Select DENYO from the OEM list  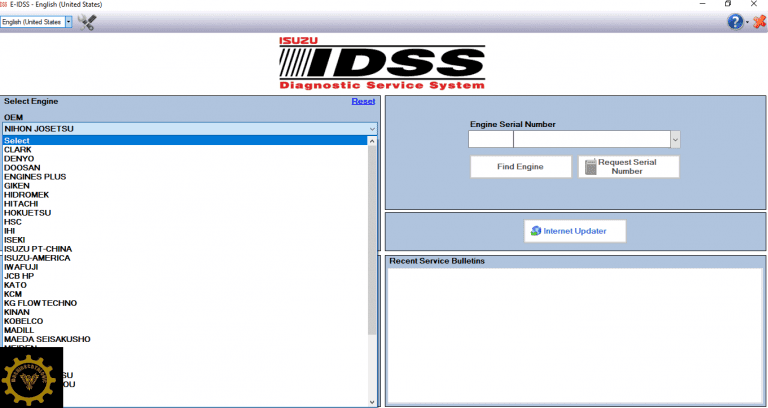point(185,159)
